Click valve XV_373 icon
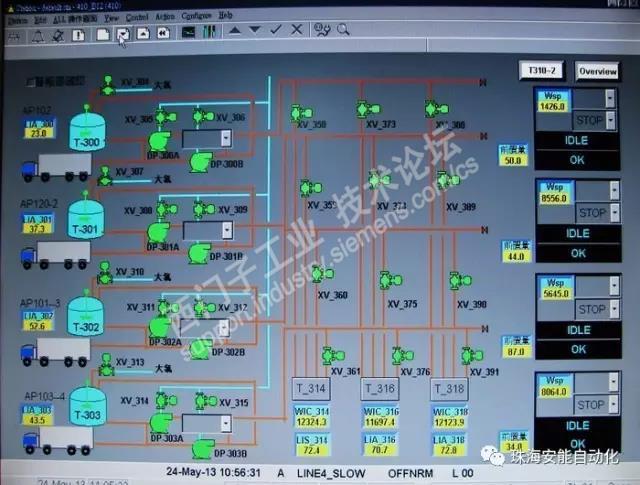Viewport: 640px width, 485px height. click(368, 109)
